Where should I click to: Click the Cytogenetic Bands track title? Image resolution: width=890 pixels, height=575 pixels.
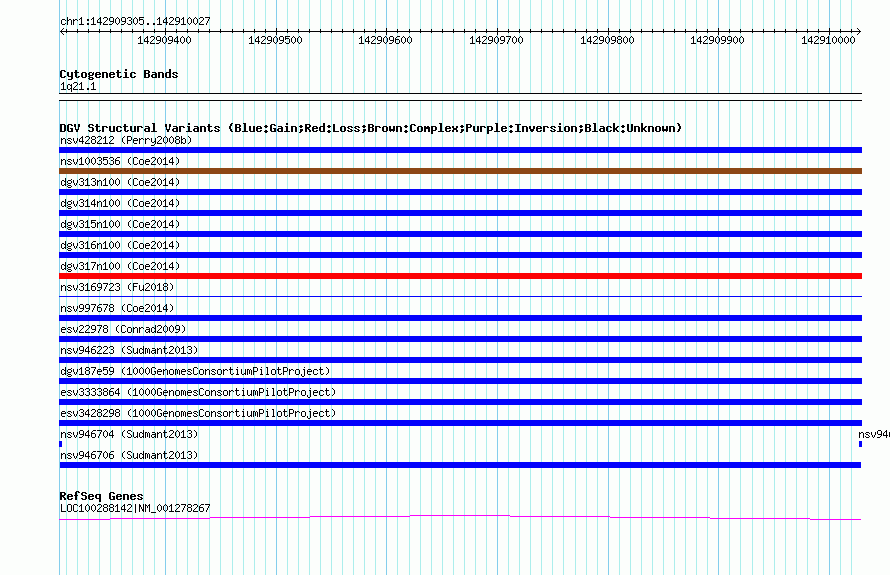point(119,74)
